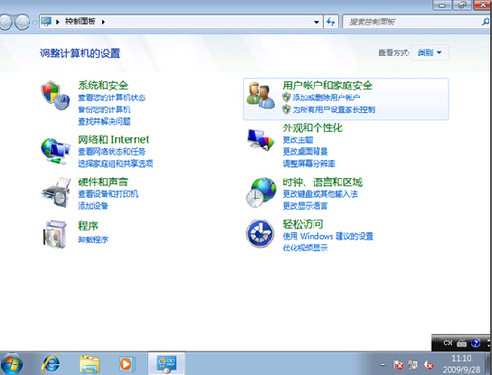The width and height of the screenshot is (492, 375).
Task: Open 查看设备和打印机 link
Action: 108,194
